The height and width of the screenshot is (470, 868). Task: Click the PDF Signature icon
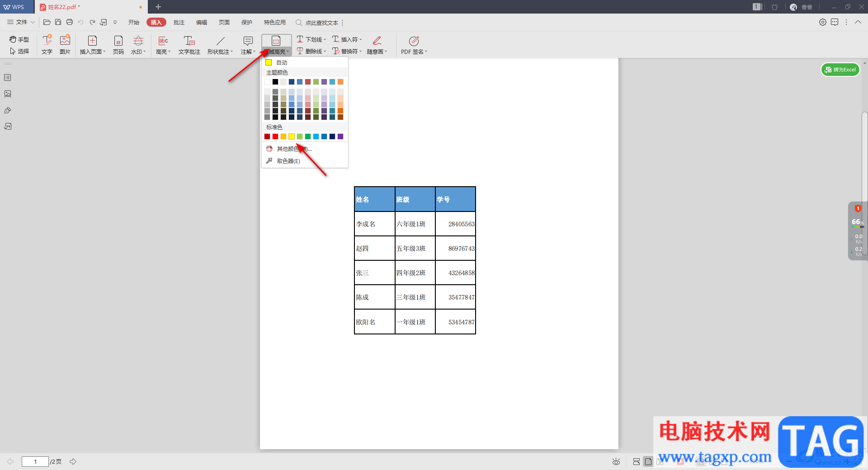point(414,44)
